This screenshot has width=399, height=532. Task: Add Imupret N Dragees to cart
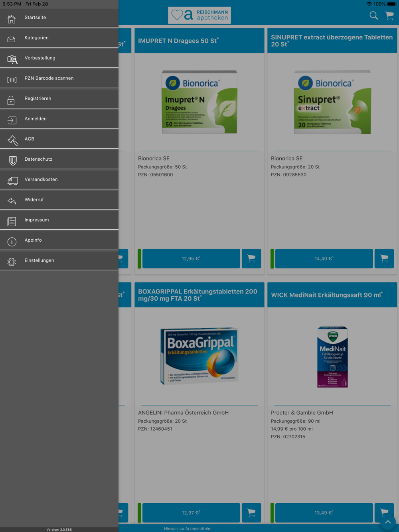pos(251,258)
